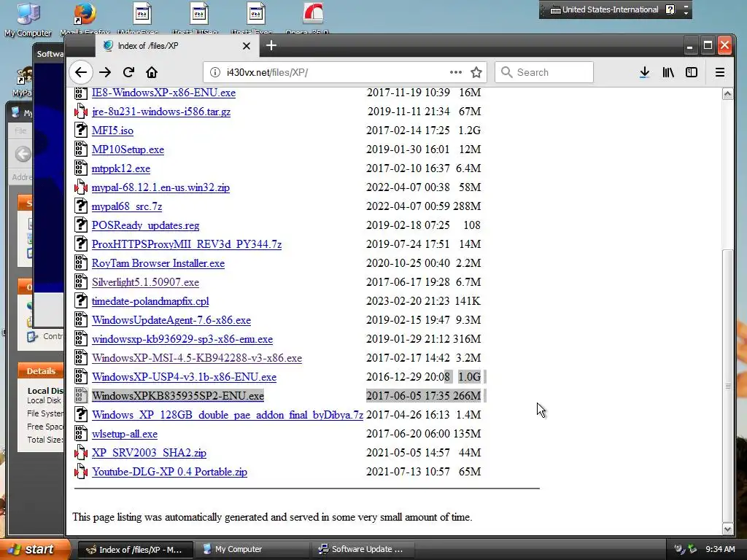The width and height of the screenshot is (747, 560).
Task: Open the Opera 36.0 desktop icon
Action: pos(313,19)
